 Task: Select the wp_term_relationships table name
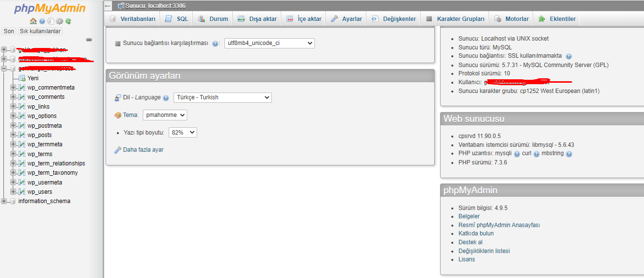coord(56,163)
